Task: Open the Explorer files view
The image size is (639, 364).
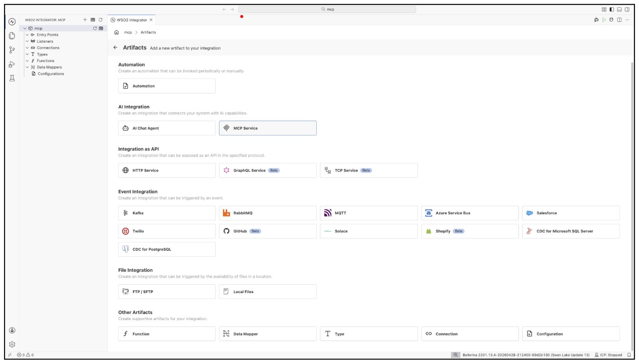Action: [x=12, y=36]
